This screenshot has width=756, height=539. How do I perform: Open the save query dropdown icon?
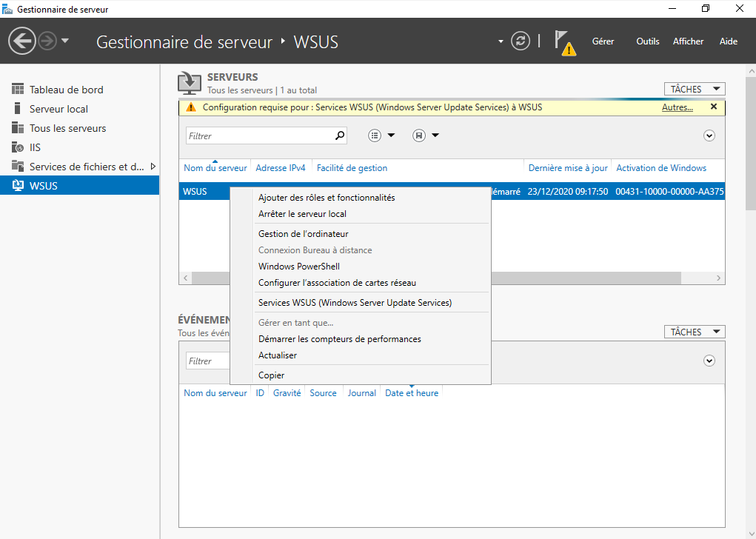426,136
